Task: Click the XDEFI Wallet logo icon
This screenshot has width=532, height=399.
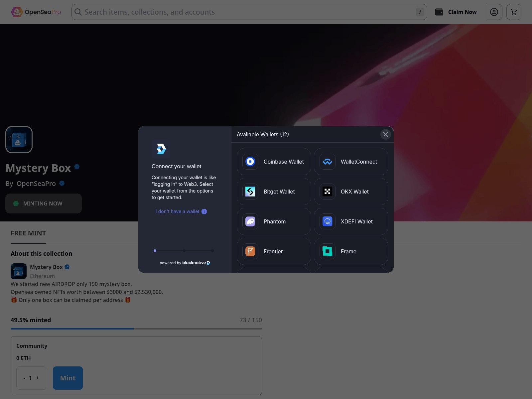Action: (328, 221)
